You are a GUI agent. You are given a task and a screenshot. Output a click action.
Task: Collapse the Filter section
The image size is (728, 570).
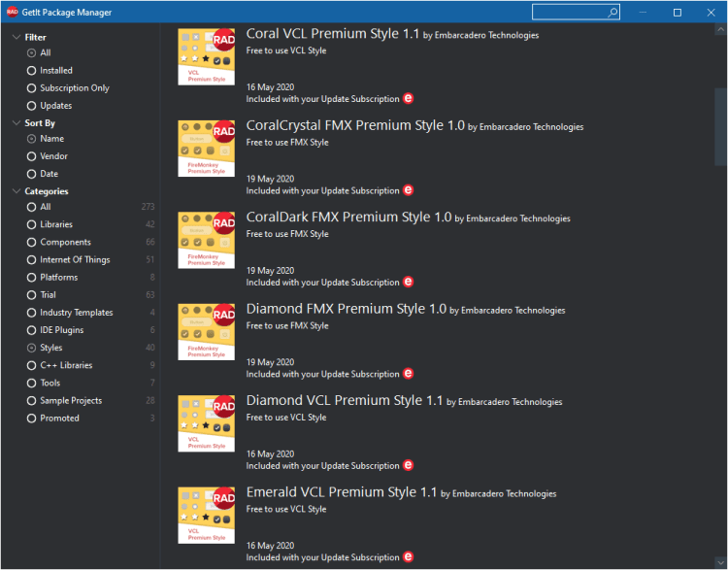click(x=17, y=37)
